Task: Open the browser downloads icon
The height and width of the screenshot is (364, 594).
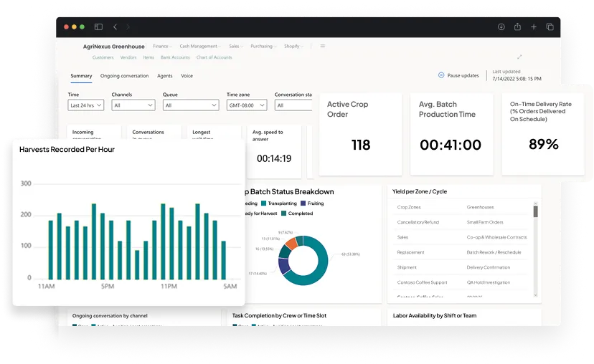Action: pos(501,27)
